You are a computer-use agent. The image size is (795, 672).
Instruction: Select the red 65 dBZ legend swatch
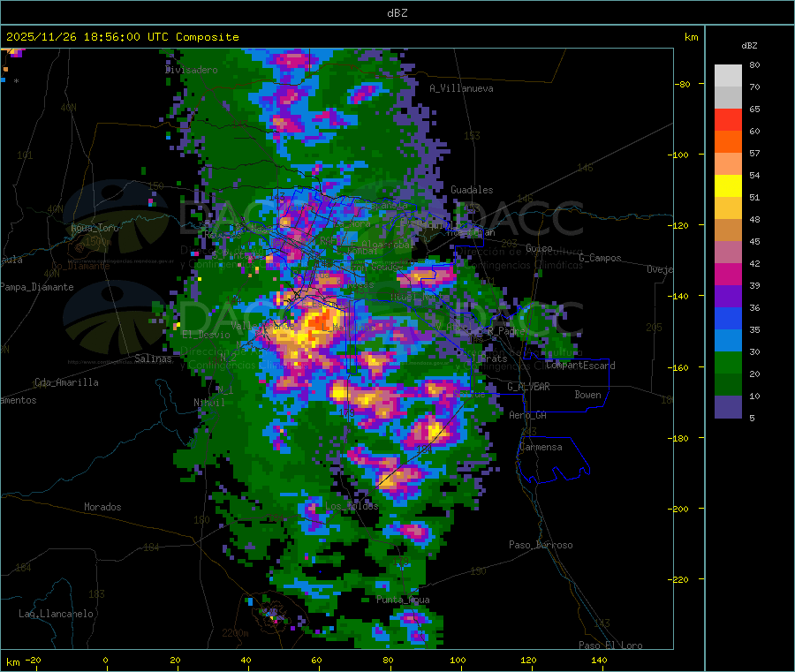click(728, 120)
